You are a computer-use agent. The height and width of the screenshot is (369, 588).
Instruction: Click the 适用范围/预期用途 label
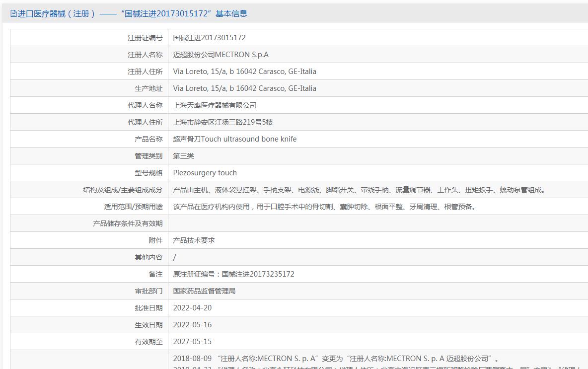pos(133,207)
